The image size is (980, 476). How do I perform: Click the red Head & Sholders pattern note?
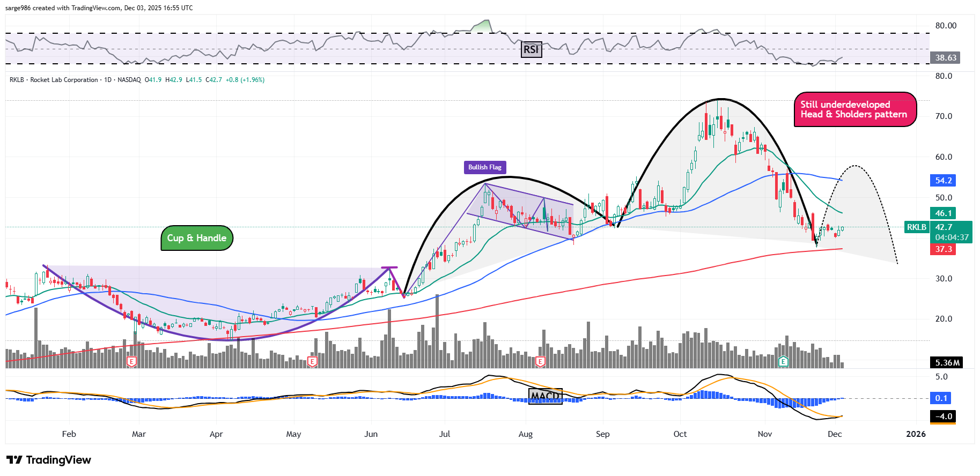click(x=854, y=109)
